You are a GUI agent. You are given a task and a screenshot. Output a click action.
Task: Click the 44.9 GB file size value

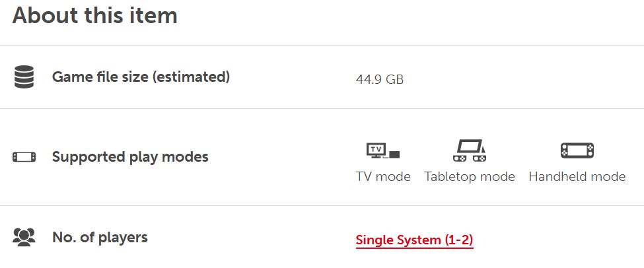tap(380, 79)
